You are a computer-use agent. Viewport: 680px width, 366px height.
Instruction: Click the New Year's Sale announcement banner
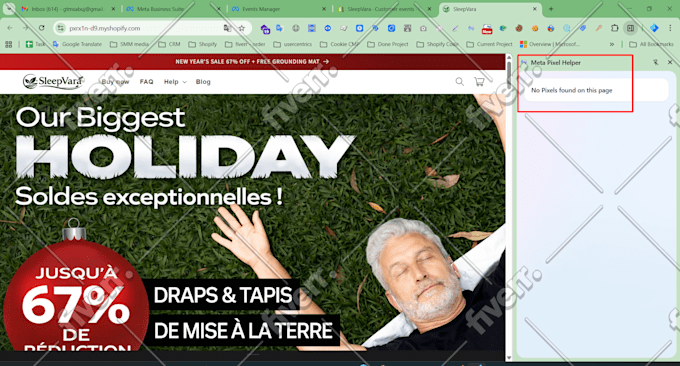(252, 62)
